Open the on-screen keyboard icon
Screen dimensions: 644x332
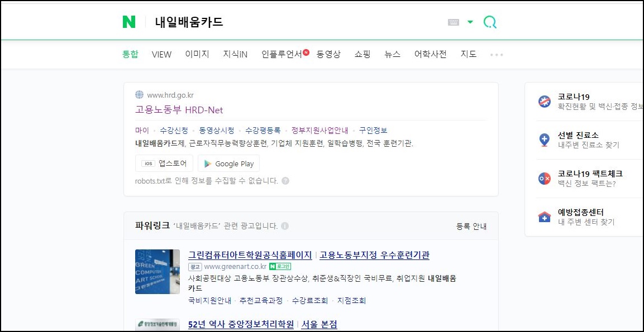pyautogui.click(x=454, y=22)
